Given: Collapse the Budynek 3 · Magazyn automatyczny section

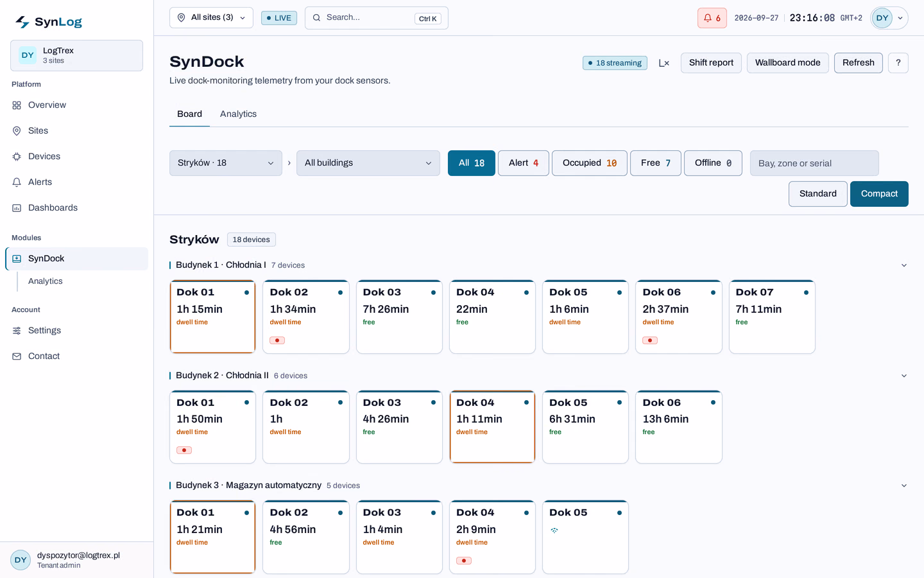Looking at the screenshot, I should 904,486.
